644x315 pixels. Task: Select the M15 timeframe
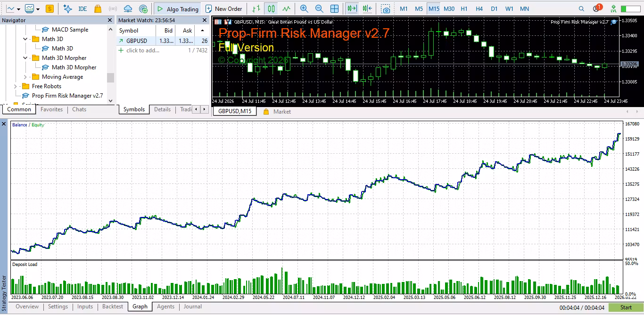click(x=434, y=8)
